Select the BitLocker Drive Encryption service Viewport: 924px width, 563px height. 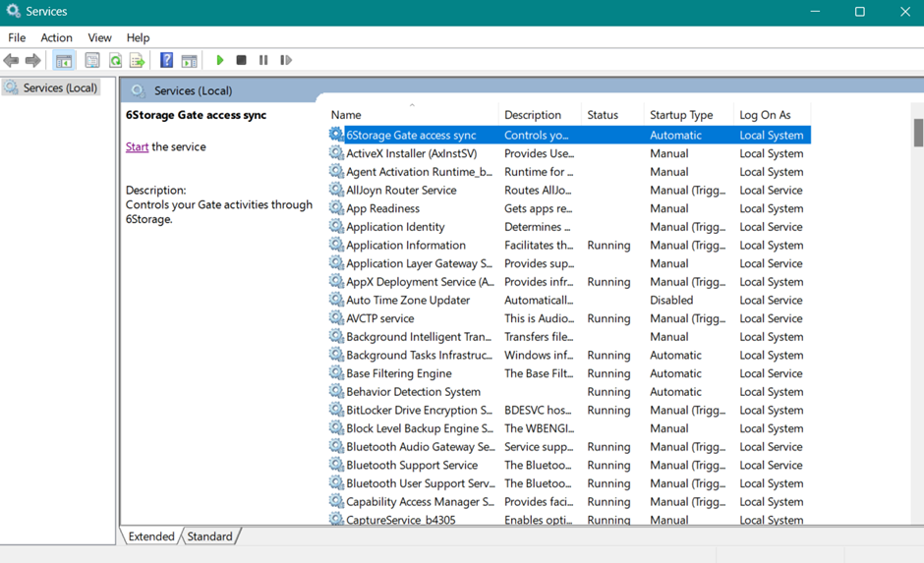pos(569,410)
